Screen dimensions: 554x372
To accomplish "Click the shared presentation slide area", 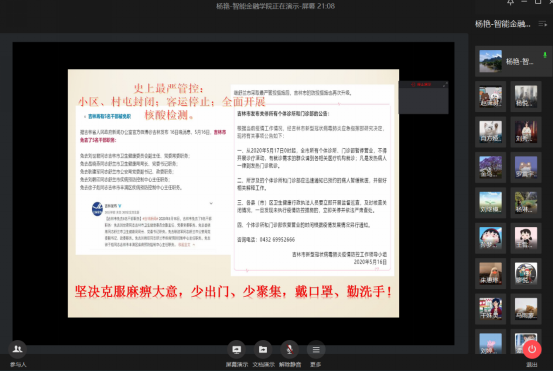I will pos(233,193).
